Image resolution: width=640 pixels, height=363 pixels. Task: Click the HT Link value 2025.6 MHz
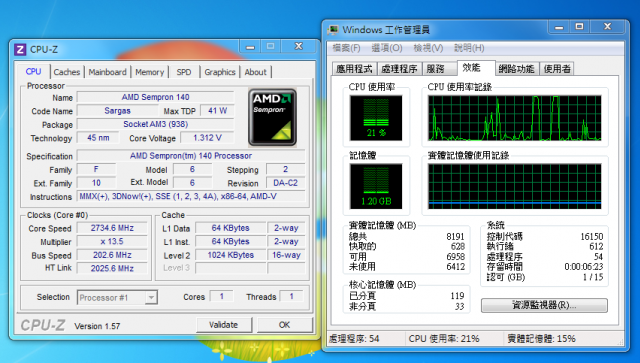coord(112,268)
